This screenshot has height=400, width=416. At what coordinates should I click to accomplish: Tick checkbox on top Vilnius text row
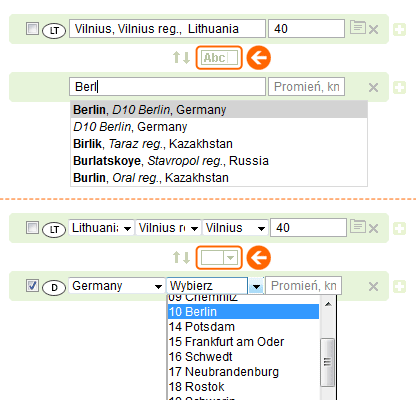[x=32, y=29]
